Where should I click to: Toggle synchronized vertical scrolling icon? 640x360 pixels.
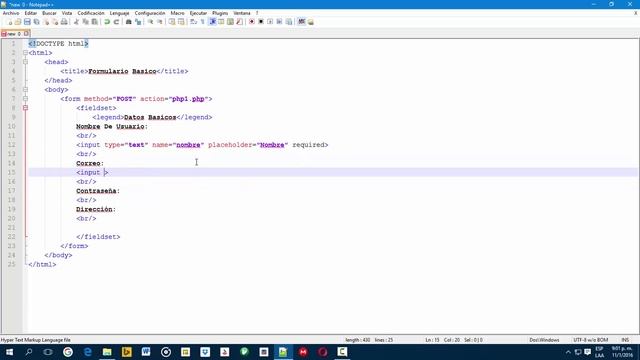[172, 22]
